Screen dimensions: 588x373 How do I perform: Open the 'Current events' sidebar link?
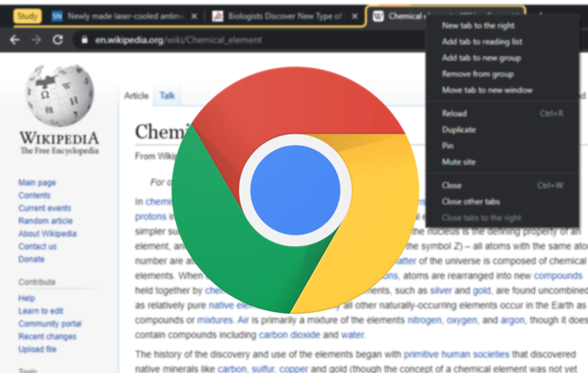point(44,208)
